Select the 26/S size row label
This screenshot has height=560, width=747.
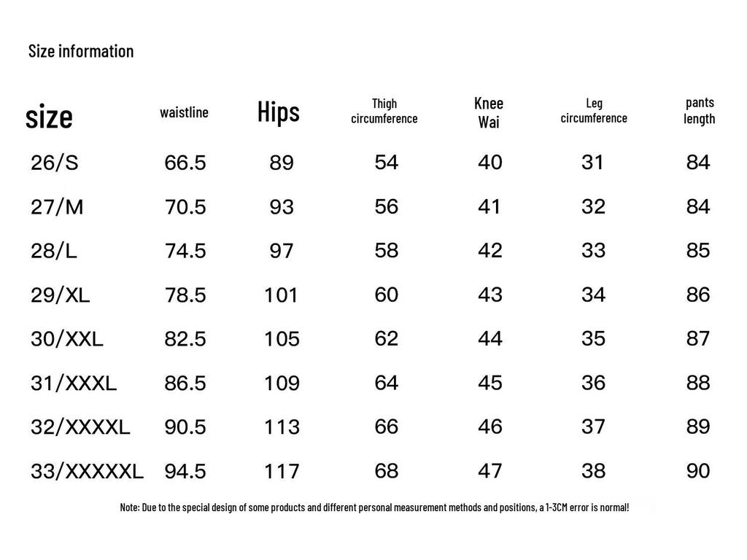click(x=55, y=163)
